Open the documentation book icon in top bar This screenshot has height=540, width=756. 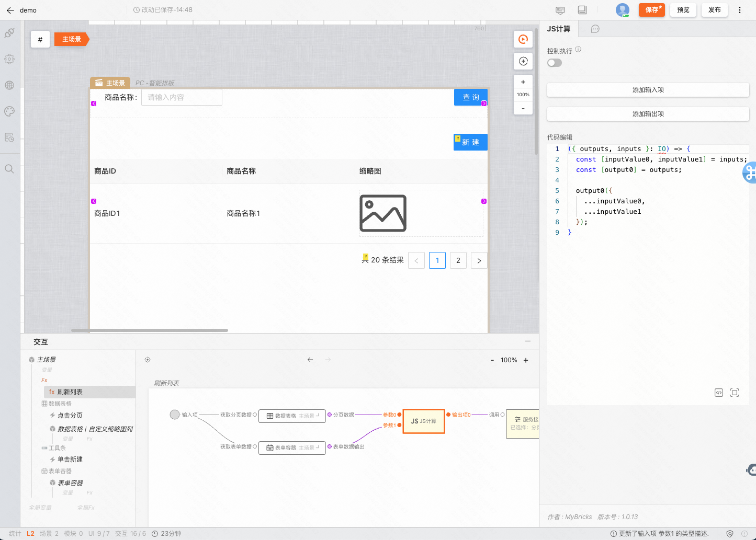coord(582,10)
